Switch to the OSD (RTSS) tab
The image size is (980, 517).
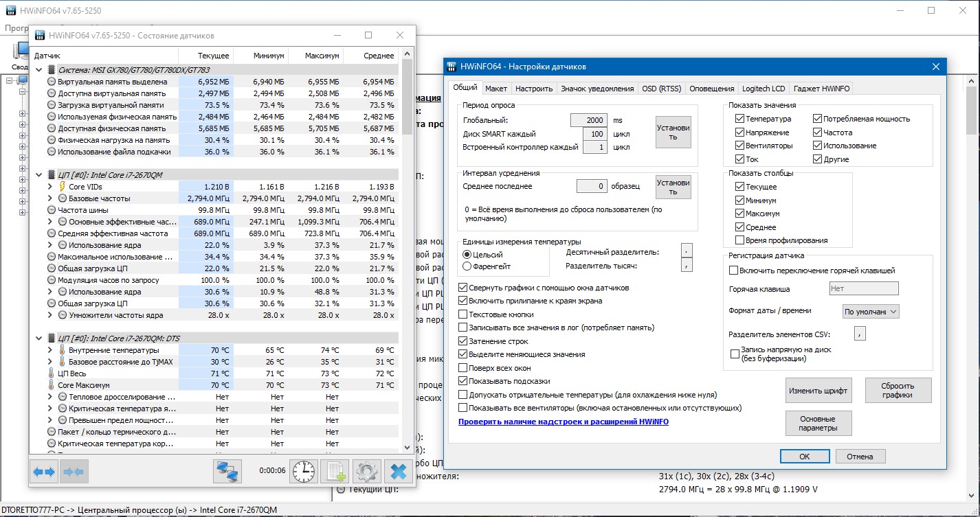[661, 89]
